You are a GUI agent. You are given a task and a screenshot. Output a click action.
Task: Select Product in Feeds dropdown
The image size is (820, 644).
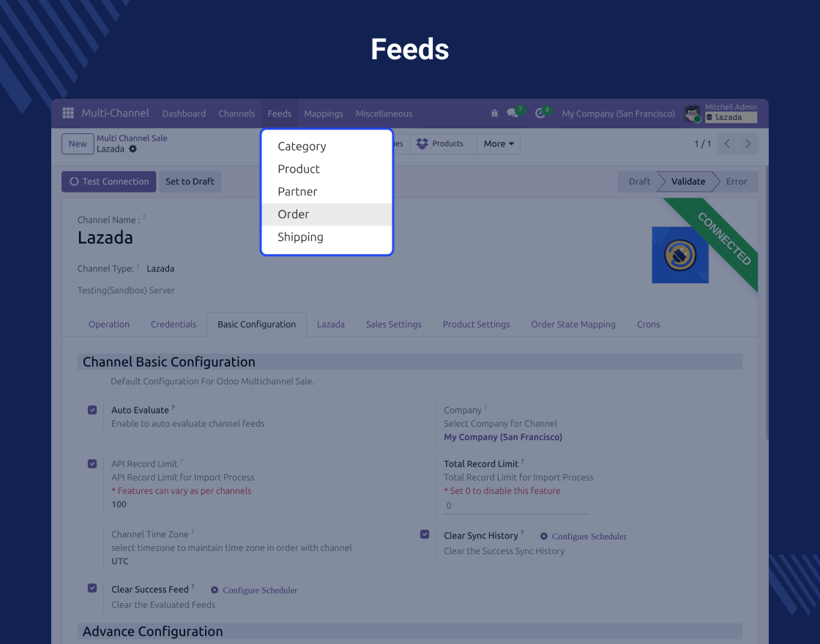(x=327, y=169)
